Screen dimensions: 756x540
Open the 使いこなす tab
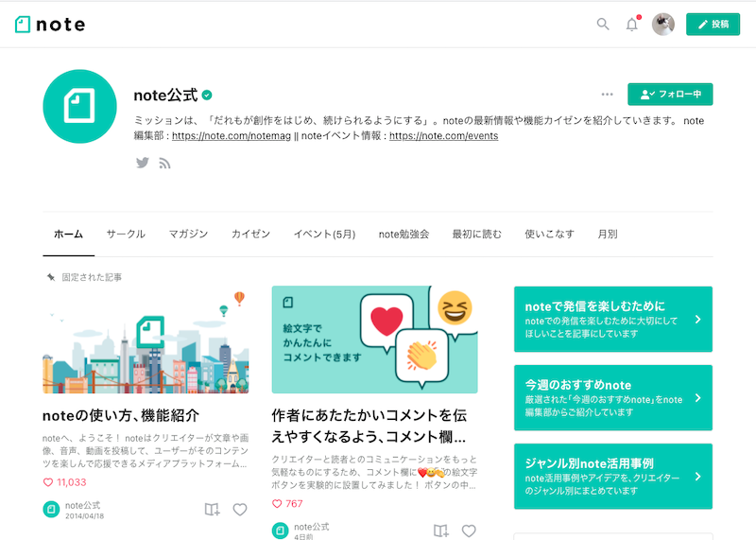coord(550,234)
